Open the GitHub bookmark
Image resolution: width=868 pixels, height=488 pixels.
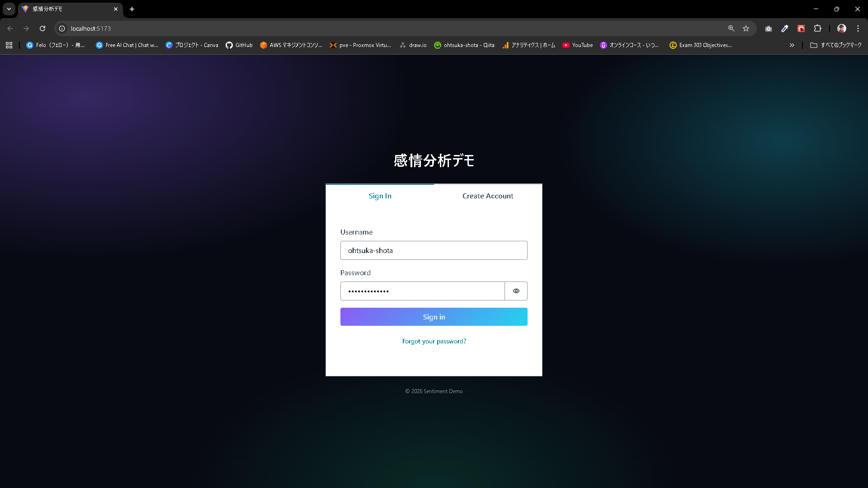coord(239,45)
